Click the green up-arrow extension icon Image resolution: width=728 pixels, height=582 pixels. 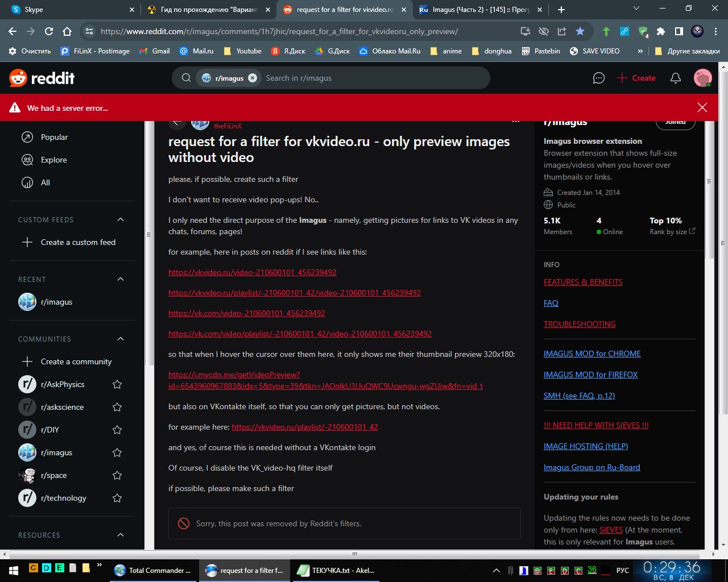pos(606,31)
